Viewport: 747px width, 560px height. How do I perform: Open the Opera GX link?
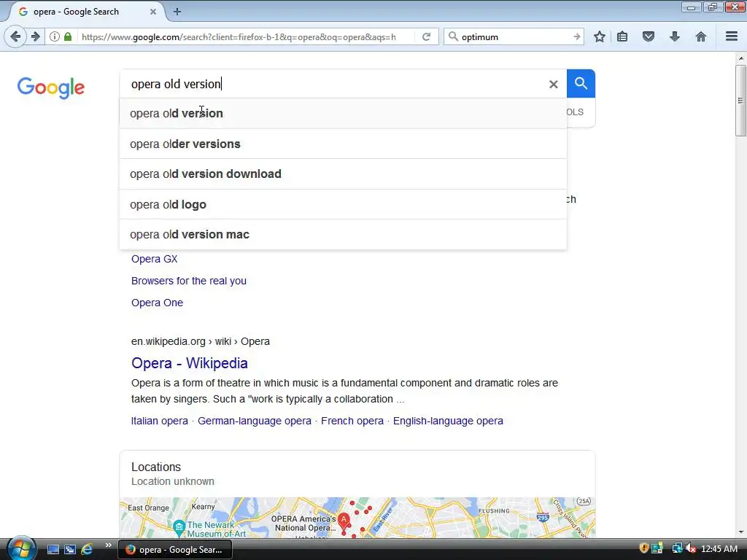155,259
